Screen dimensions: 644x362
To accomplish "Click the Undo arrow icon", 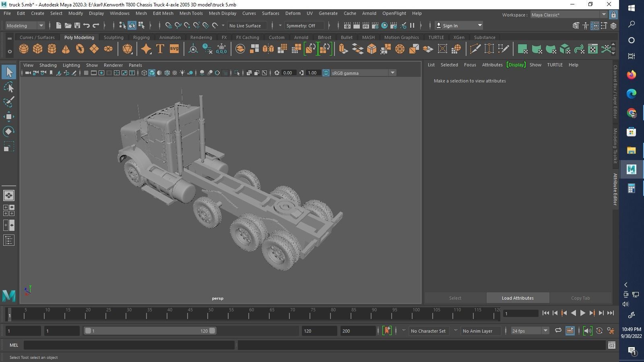I will pos(87,25).
